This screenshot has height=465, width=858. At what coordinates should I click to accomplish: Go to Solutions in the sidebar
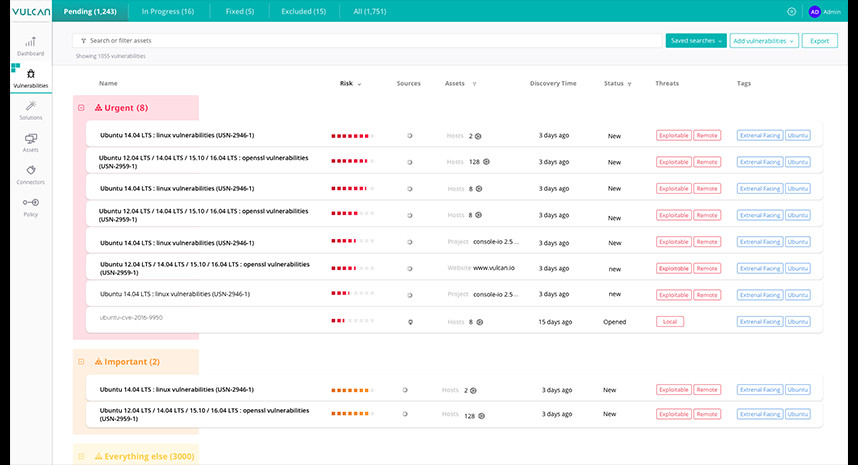click(x=30, y=109)
